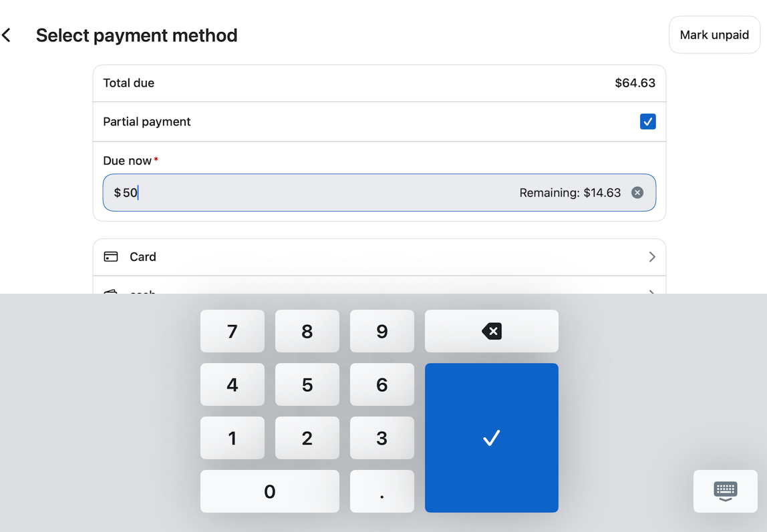Click the $64.63 total due amount

pos(635,83)
